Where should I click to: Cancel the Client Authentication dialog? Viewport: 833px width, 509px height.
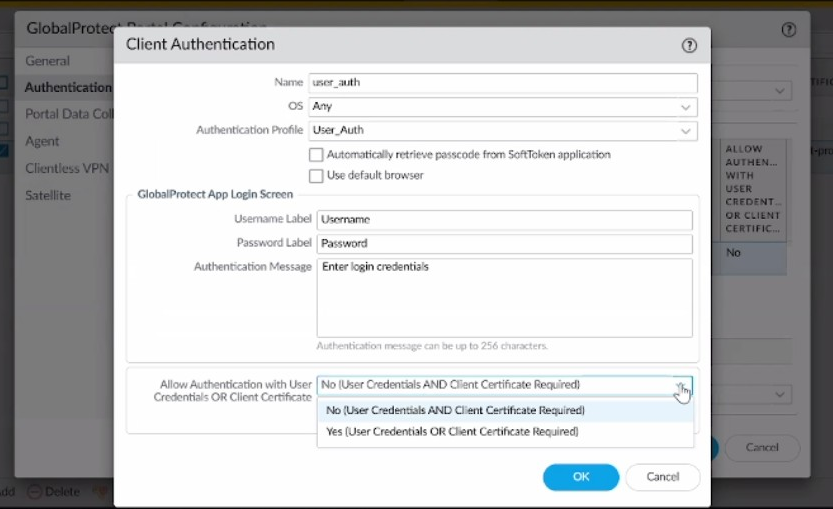tap(662, 477)
